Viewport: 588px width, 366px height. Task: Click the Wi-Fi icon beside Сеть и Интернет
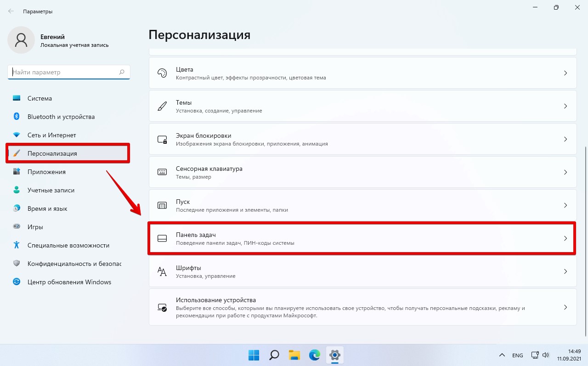click(17, 135)
